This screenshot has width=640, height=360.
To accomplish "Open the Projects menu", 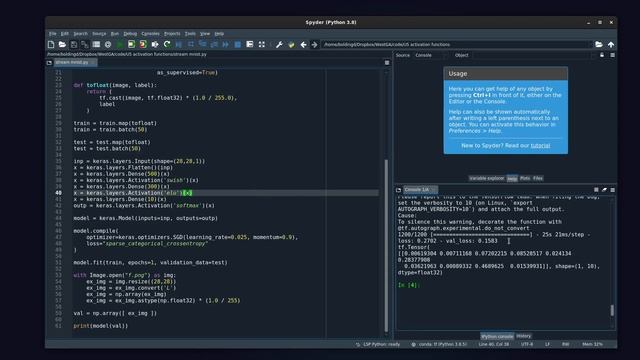I will pyautogui.click(x=172, y=33).
